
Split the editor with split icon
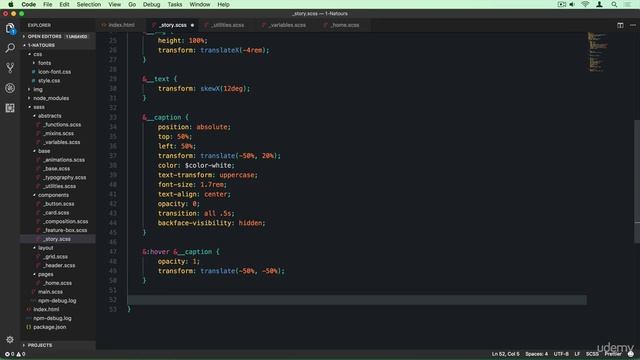tap(620, 25)
